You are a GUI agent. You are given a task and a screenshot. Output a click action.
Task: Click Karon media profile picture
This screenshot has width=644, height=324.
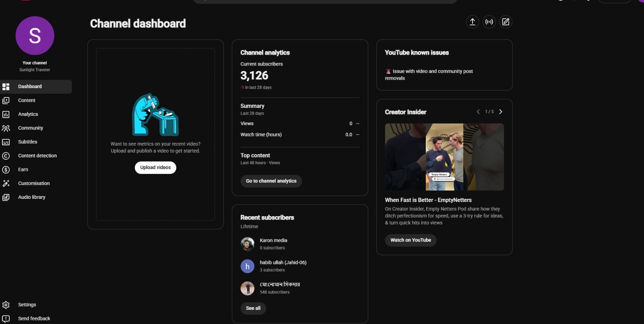point(248,244)
